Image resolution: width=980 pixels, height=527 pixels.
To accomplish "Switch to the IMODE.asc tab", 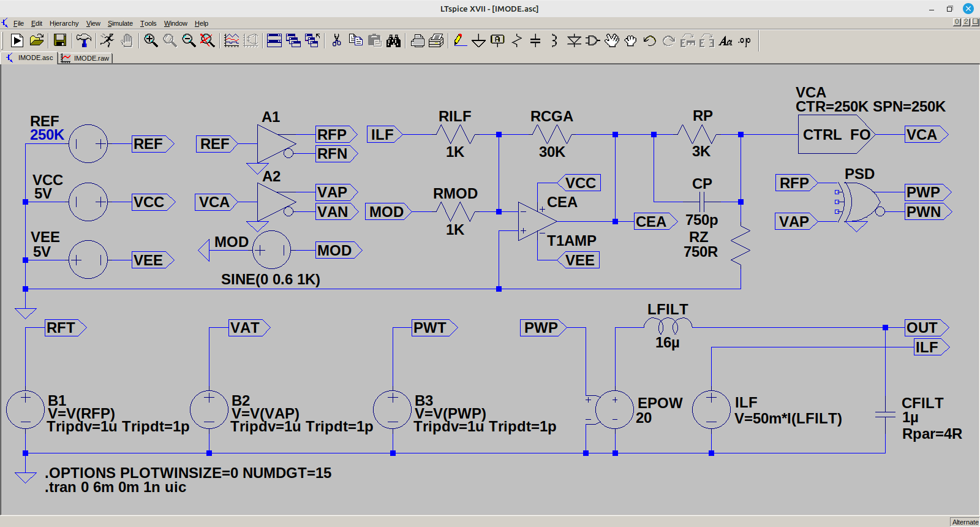I will click(29, 58).
